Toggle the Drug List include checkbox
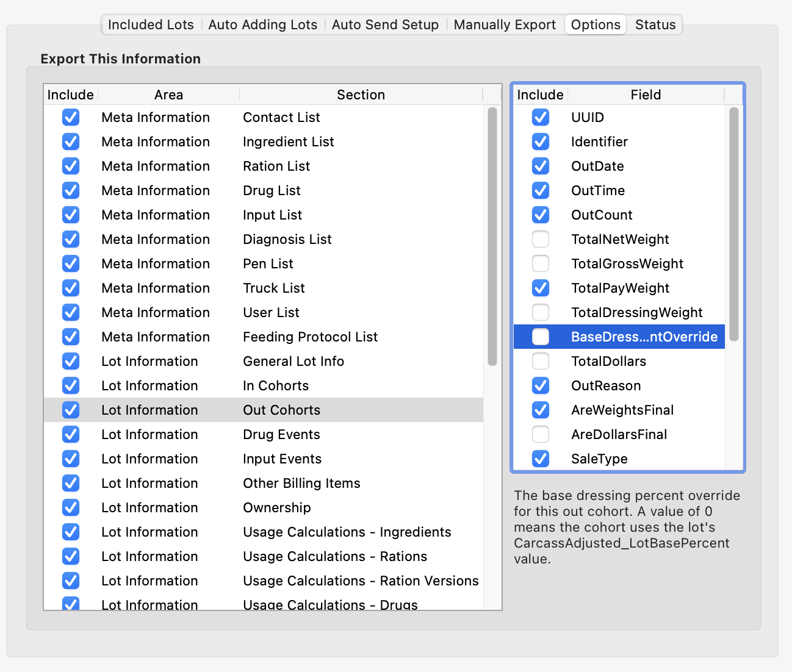The image size is (792, 672). [x=71, y=190]
